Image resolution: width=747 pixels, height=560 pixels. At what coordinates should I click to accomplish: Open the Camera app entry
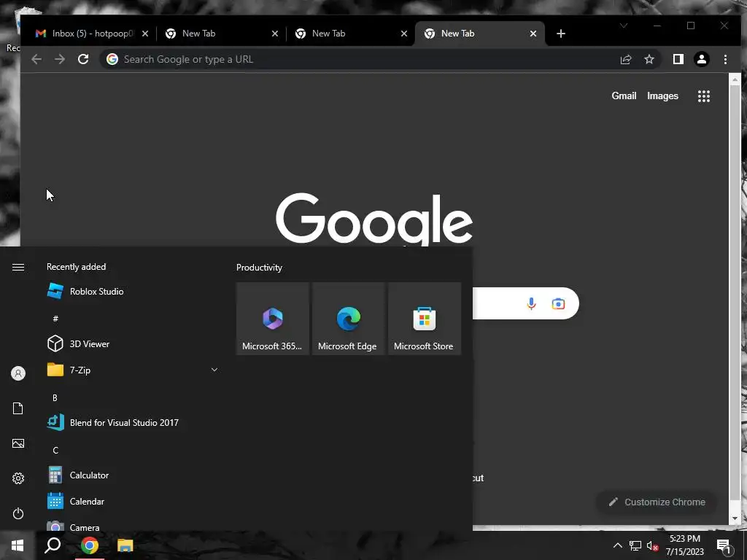pyautogui.click(x=133, y=525)
